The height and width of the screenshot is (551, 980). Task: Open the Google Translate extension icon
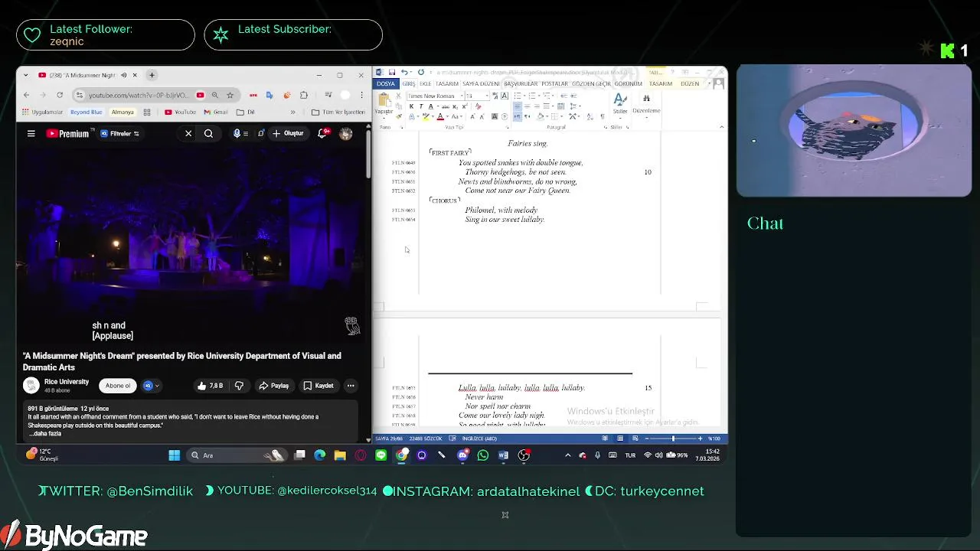coord(269,95)
